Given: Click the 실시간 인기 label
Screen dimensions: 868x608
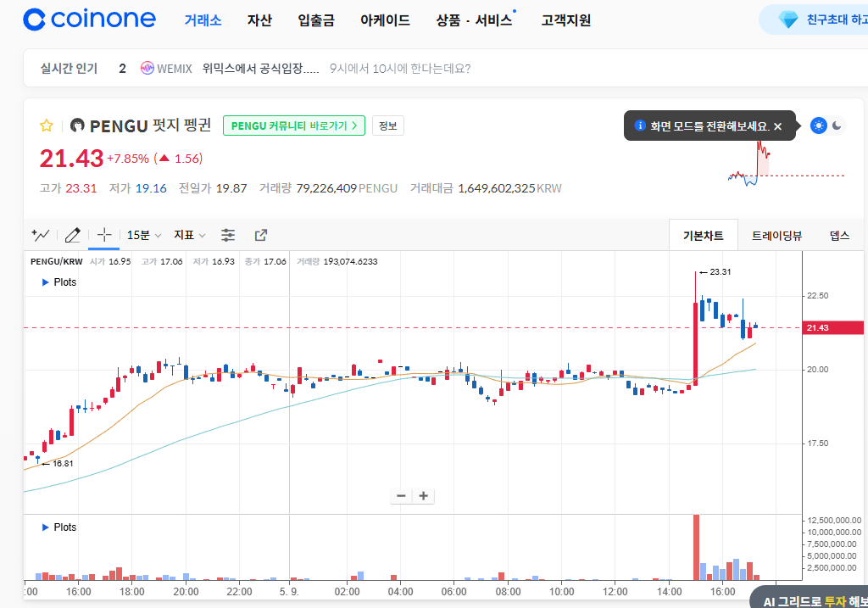Looking at the screenshot, I should tap(69, 68).
